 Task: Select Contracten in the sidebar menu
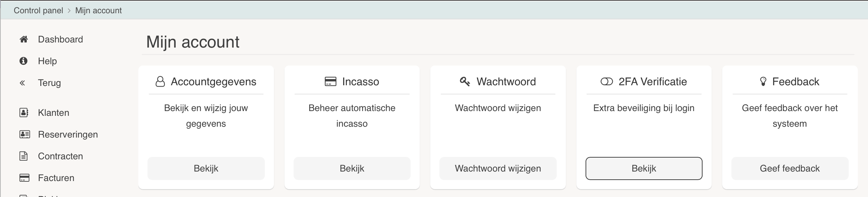[60, 156]
